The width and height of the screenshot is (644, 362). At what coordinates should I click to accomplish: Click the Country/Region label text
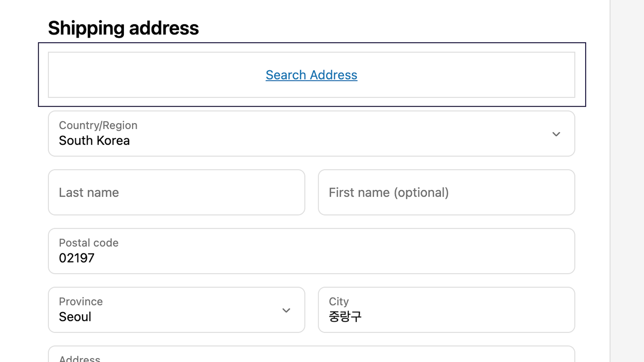pyautogui.click(x=98, y=125)
